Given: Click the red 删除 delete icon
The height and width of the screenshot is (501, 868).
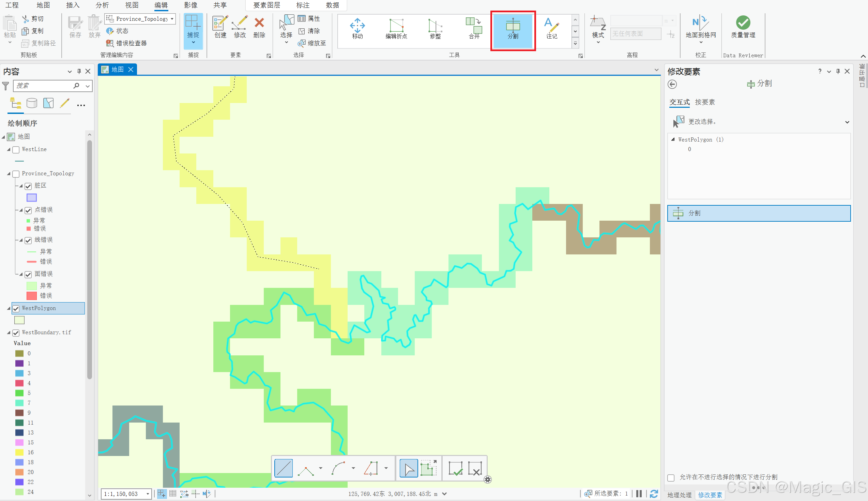Looking at the screenshot, I should (x=259, y=24).
